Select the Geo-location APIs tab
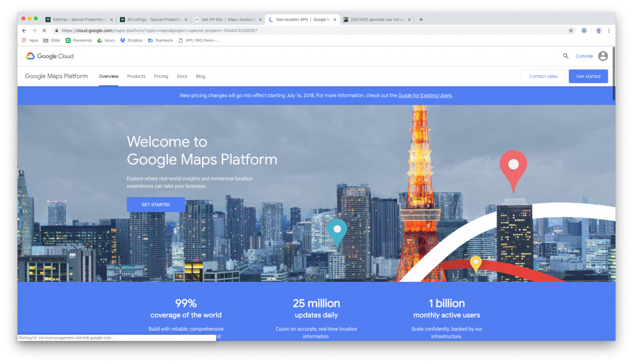This screenshot has width=633, height=364. (301, 19)
